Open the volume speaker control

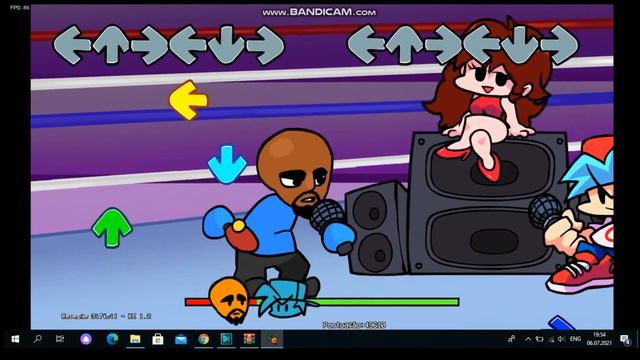click(562, 339)
